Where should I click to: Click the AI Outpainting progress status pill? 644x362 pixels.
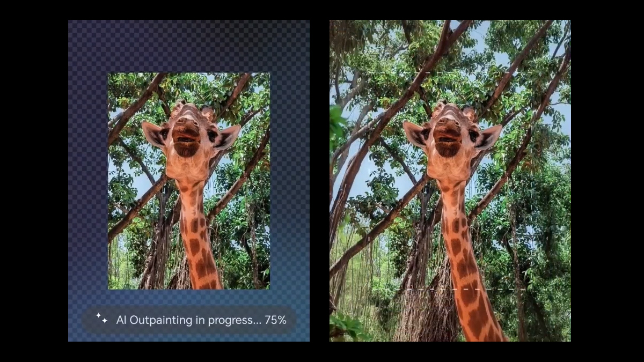tap(189, 320)
